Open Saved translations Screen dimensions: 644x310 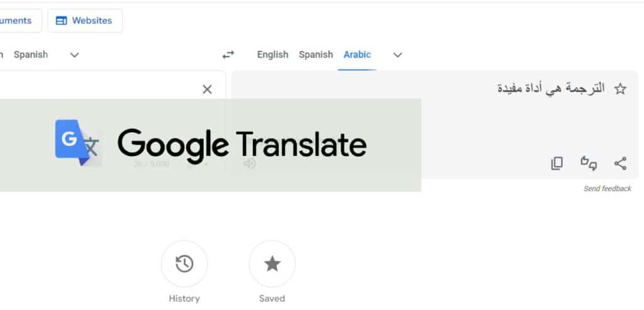tap(272, 263)
